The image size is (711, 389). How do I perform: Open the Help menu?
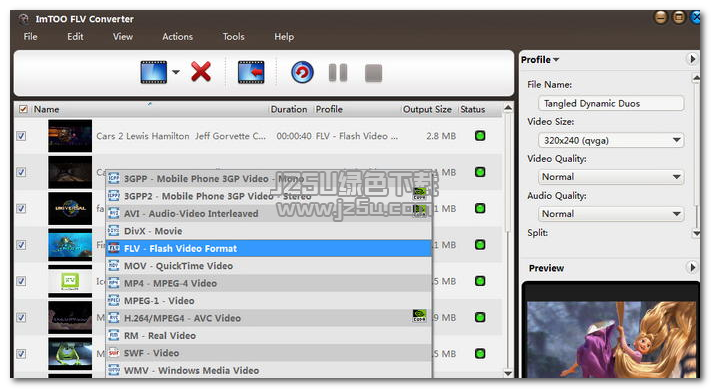coord(284,36)
